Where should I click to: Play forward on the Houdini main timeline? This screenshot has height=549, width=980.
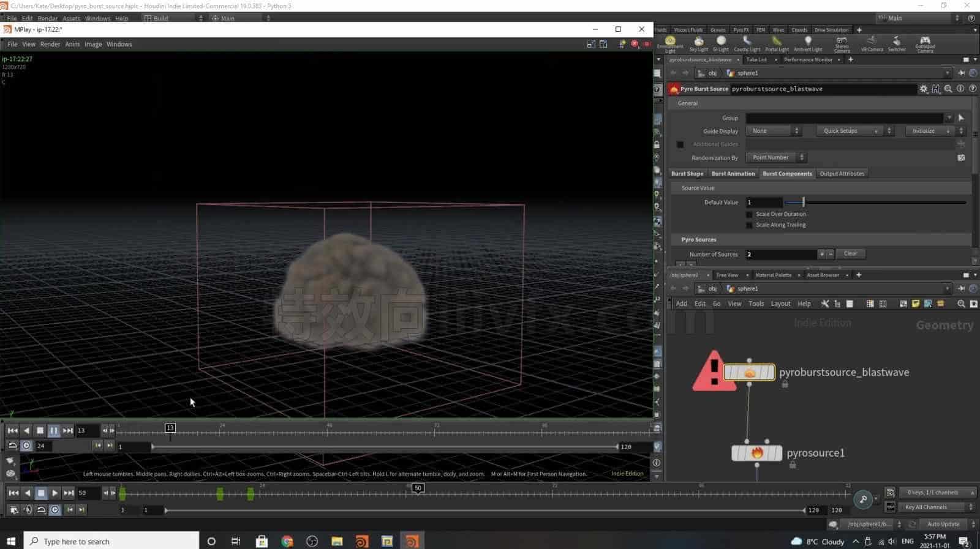tap(55, 493)
